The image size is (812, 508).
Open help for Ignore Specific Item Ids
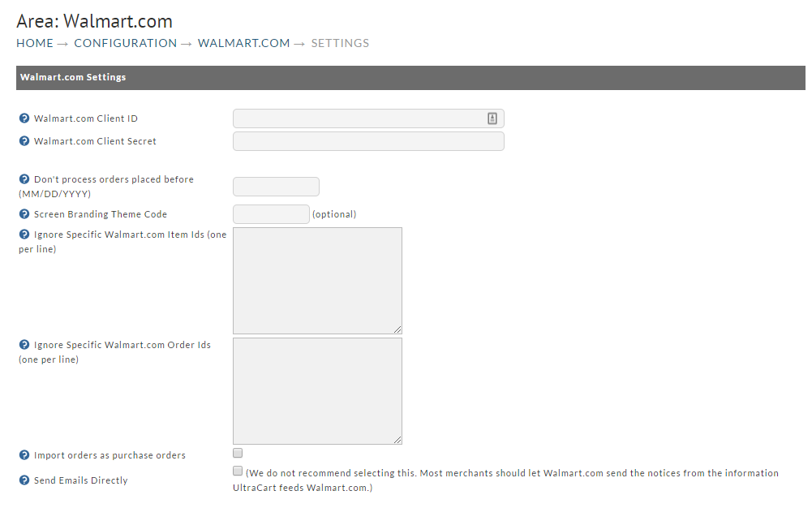pos(24,234)
